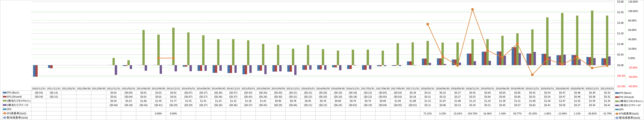Click the $1.50 primary axis label
644x120 pixels.
(620, 34)
